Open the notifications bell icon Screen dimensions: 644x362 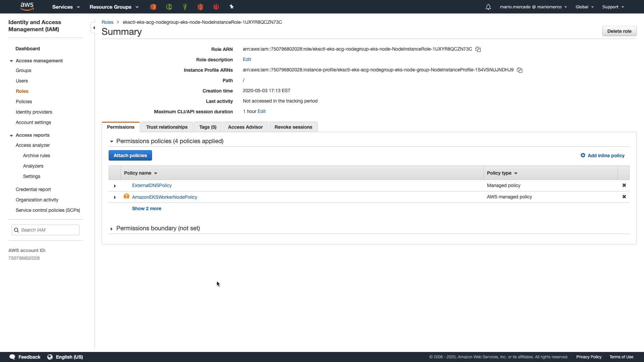pos(488,7)
